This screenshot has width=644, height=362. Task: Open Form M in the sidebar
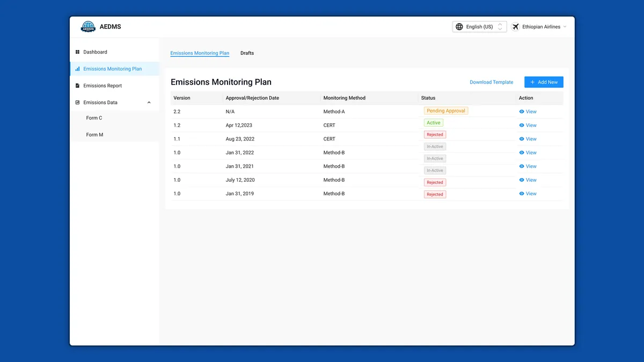click(94, 135)
